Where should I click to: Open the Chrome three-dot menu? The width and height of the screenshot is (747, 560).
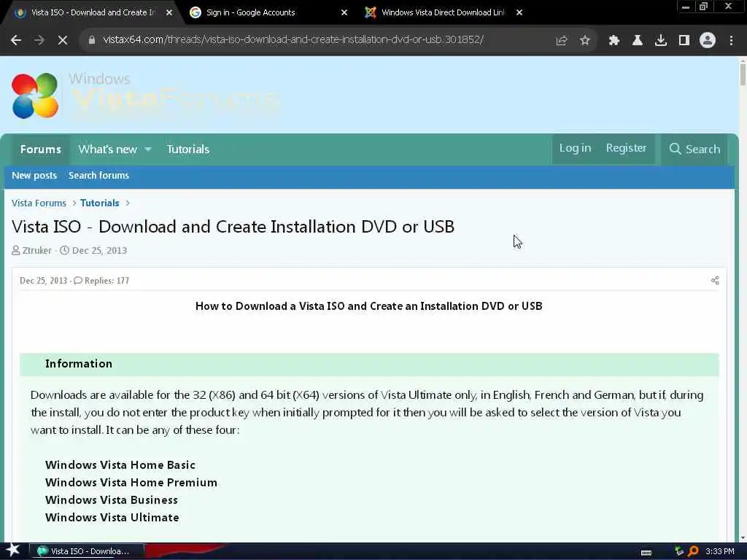(731, 41)
